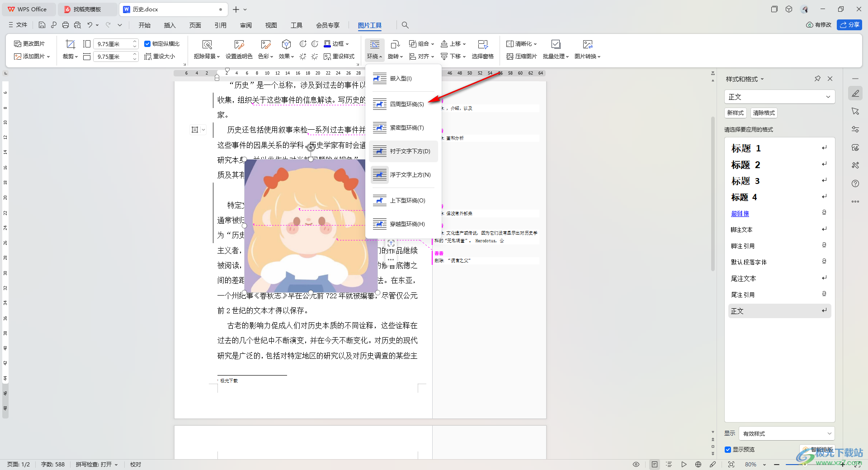This screenshot has height=470, width=868.
Task: Open the 下移 send backward dropdown
Action: (453, 56)
